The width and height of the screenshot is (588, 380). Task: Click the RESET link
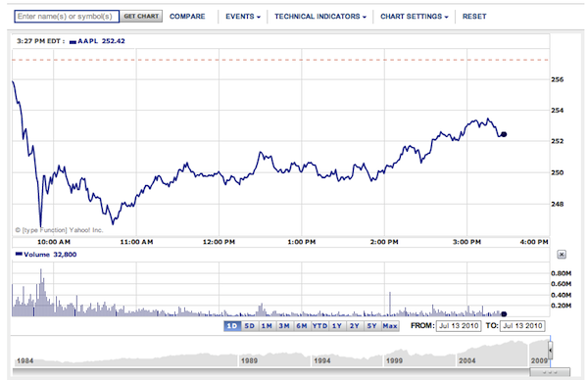click(474, 17)
